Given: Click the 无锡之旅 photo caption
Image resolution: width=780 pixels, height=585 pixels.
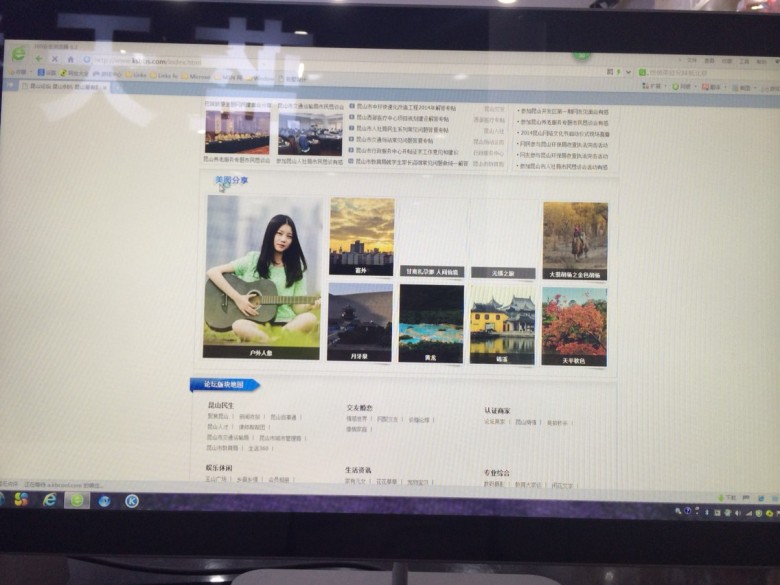Looking at the screenshot, I should [x=503, y=273].
